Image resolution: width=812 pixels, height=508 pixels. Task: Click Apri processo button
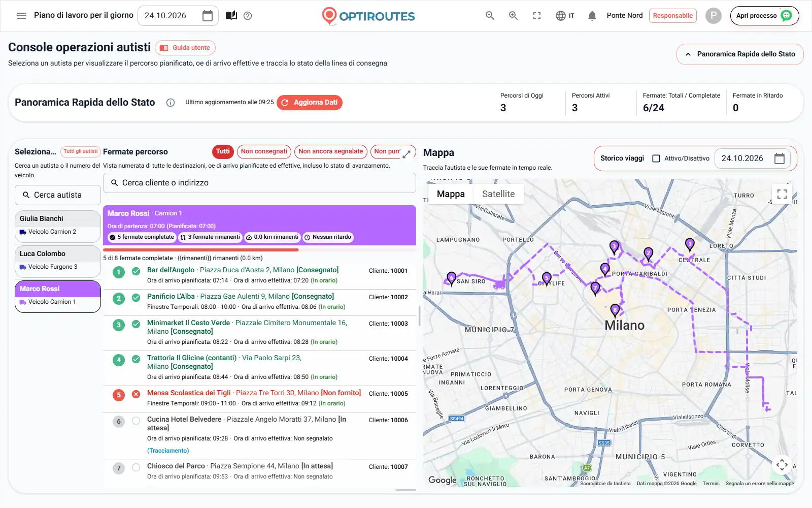[x=764, y=16]
